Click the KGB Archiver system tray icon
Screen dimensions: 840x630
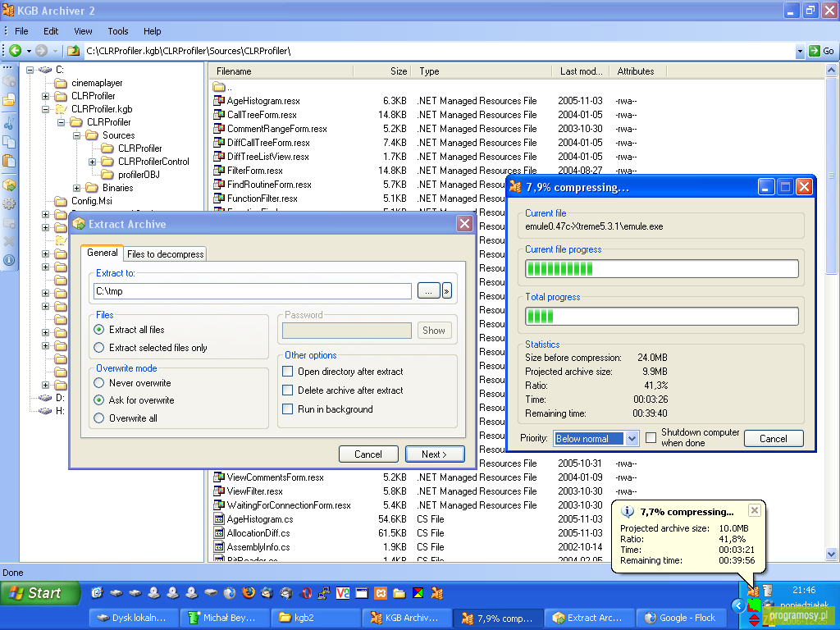tap(753, 591)
